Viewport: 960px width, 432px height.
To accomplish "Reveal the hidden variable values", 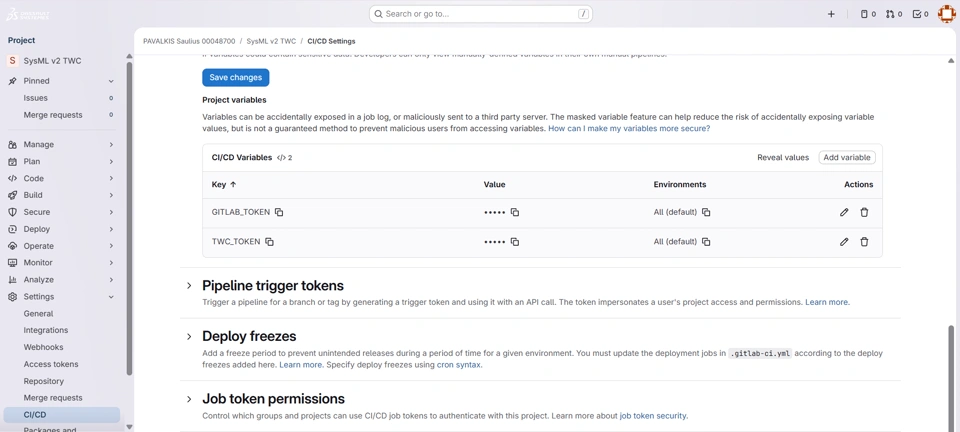I will tap(783, 157).
